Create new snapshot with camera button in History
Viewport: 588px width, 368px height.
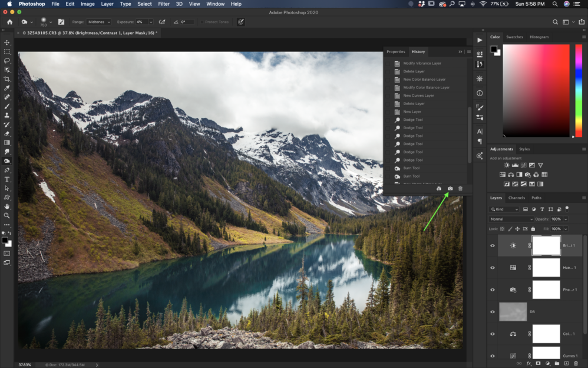click(x=450, y=189)
